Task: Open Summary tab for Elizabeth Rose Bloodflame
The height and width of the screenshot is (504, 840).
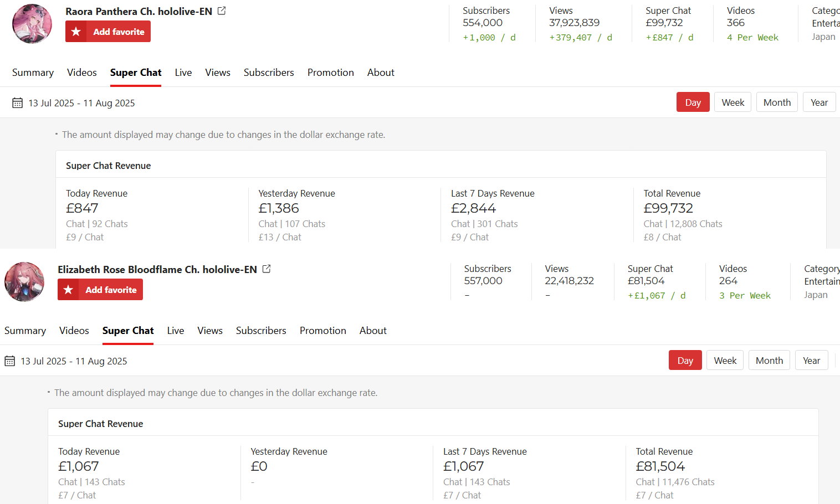Action: point(25,331)
